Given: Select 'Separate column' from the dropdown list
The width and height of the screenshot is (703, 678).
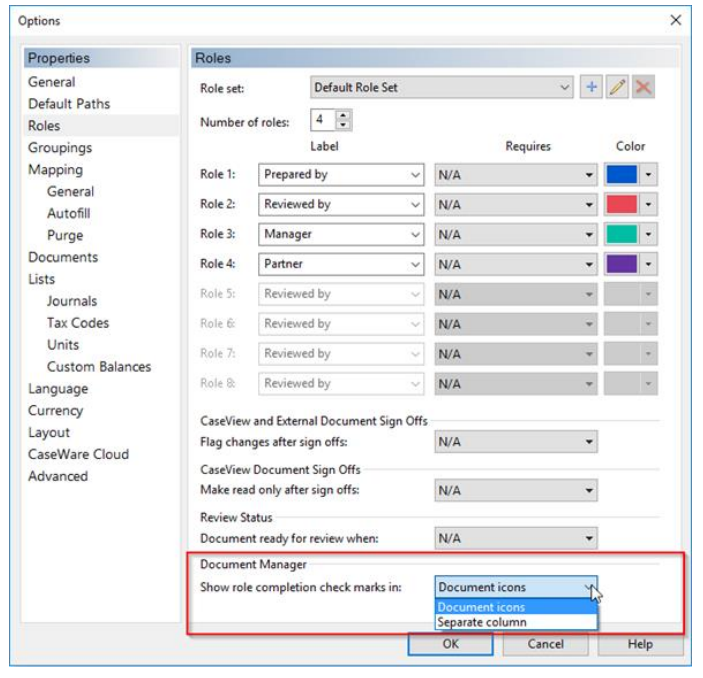Looking at the screenshot, I should (x=481, y=622).
